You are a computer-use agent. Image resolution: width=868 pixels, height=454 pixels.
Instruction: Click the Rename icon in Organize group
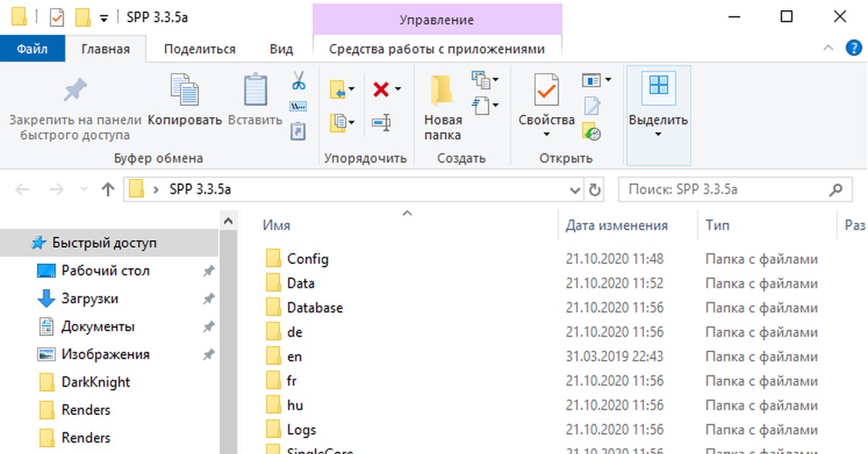[x=381, y=122]
